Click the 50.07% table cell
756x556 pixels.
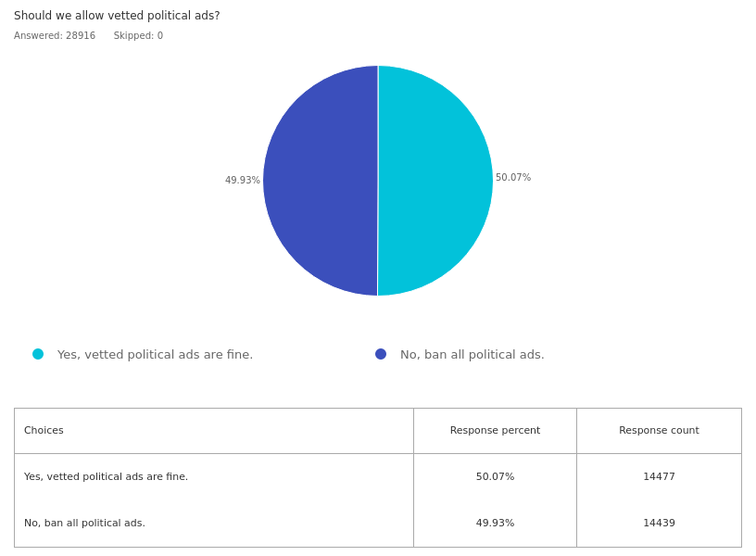(x=495, y=476)
